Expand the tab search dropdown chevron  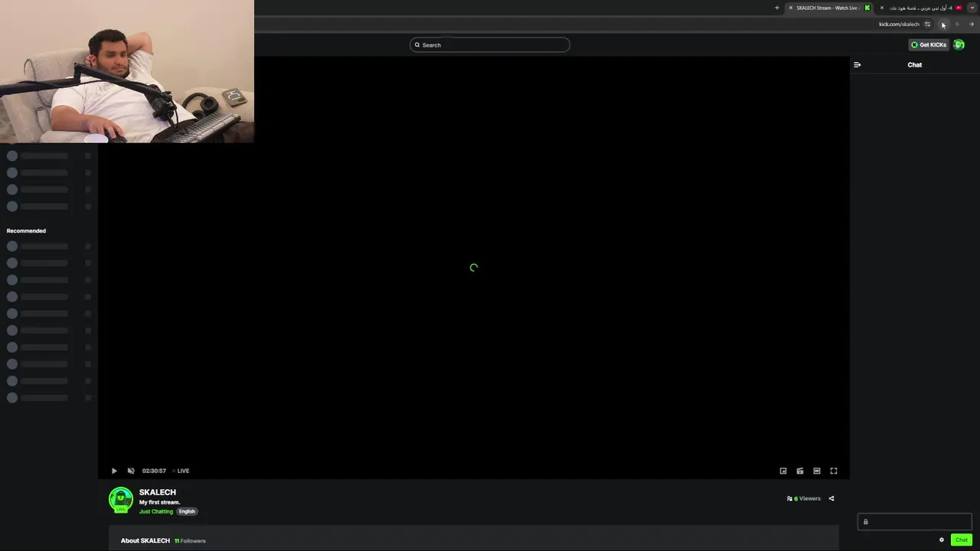pyautogui.click(x=972, y=8)
